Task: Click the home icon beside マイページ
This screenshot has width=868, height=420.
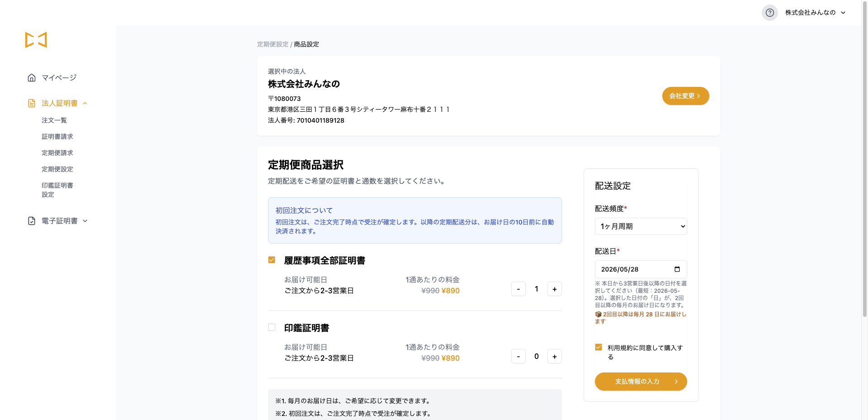Action: pos(32,78)
